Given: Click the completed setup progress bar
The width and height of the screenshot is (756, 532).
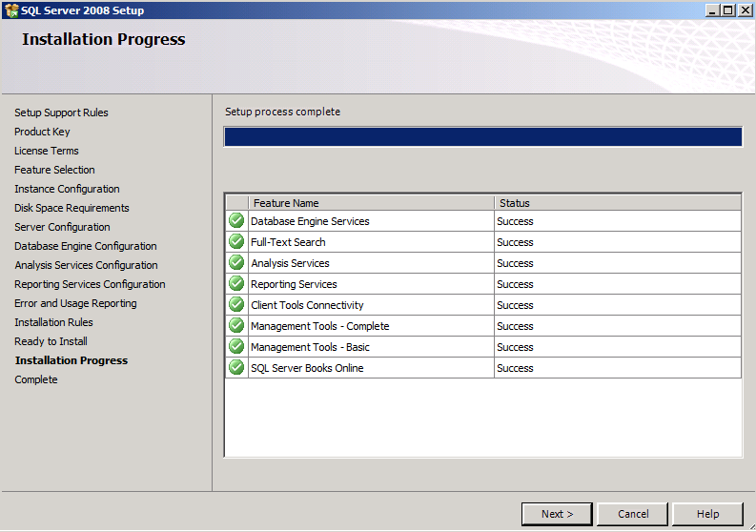Looking at the screenshot, I should 483,137.
